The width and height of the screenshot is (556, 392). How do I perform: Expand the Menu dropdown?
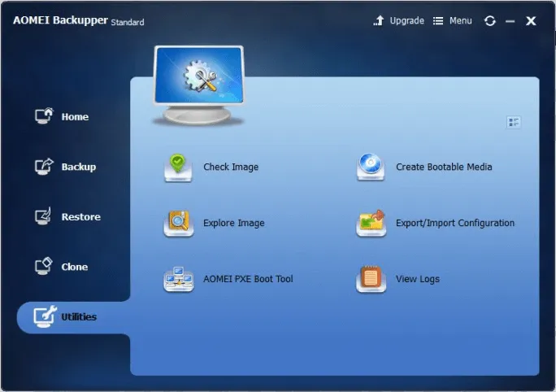click(x=452, y=21)
